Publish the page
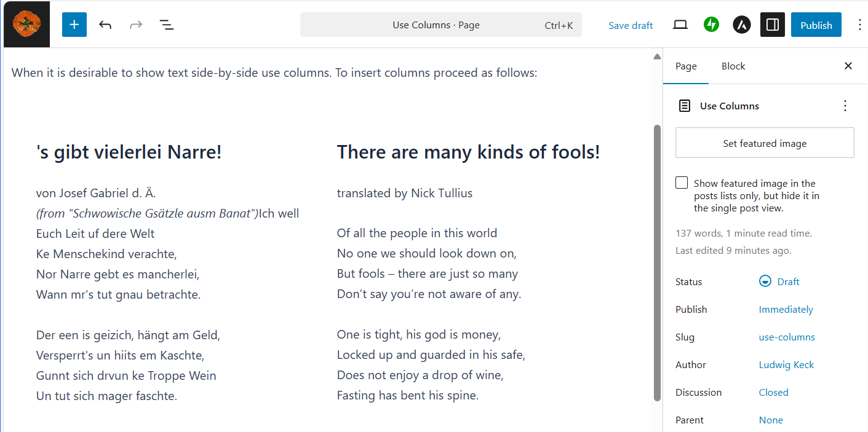Viewport: 868px width, 432px height. point(816,25)
